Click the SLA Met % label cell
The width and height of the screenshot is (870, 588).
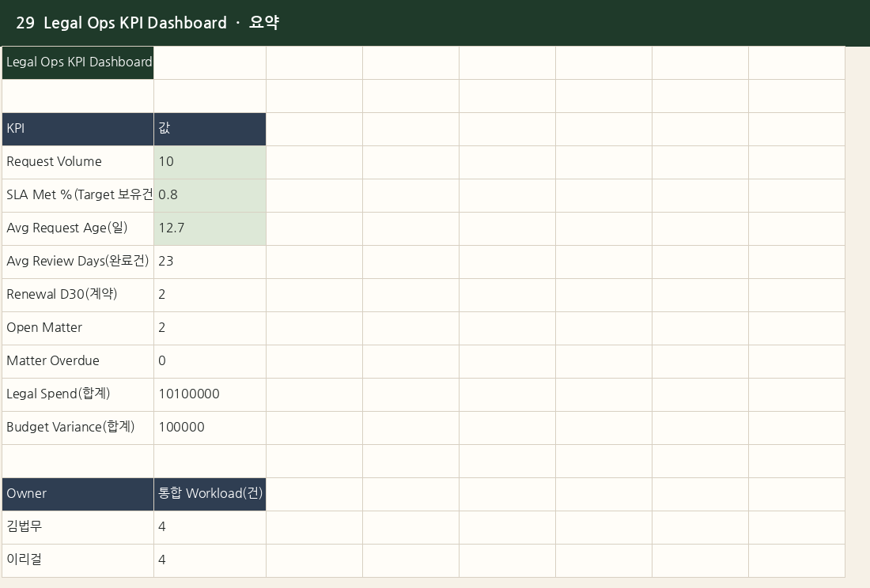[78, 196]
